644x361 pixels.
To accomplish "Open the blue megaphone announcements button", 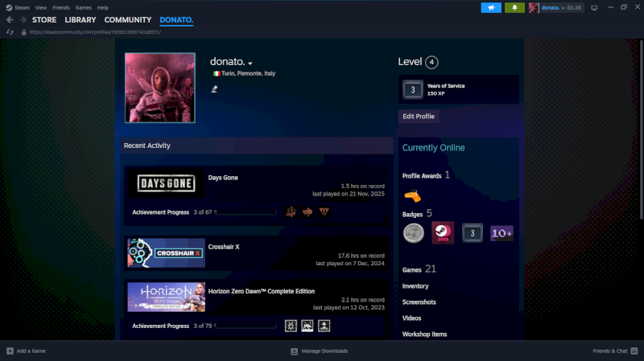I will [491, 7].
